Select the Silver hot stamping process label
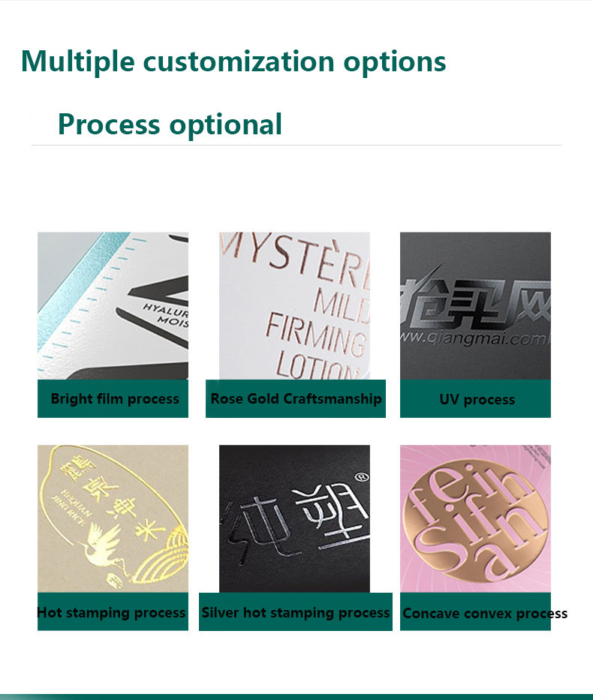 pyautogui.click(x=296, y=612)
